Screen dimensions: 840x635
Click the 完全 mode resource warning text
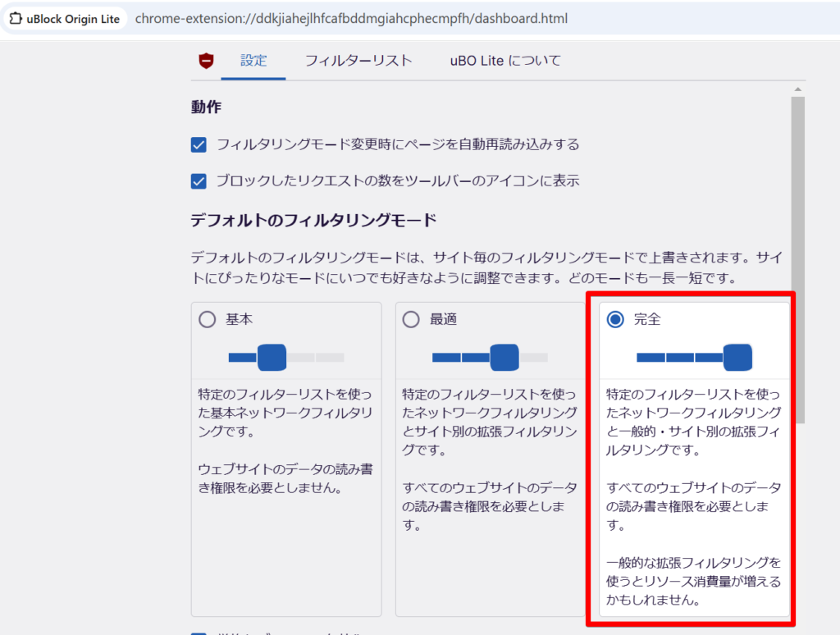[694, 582]
